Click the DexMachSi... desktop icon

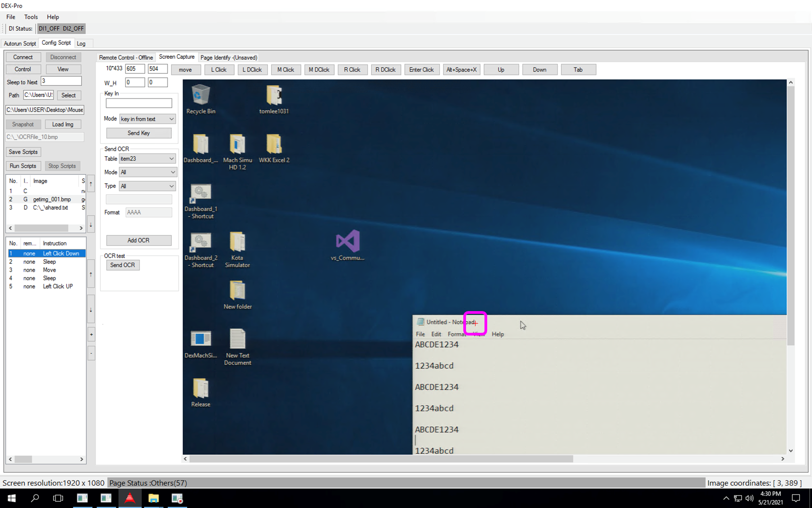tap(201, 339)
